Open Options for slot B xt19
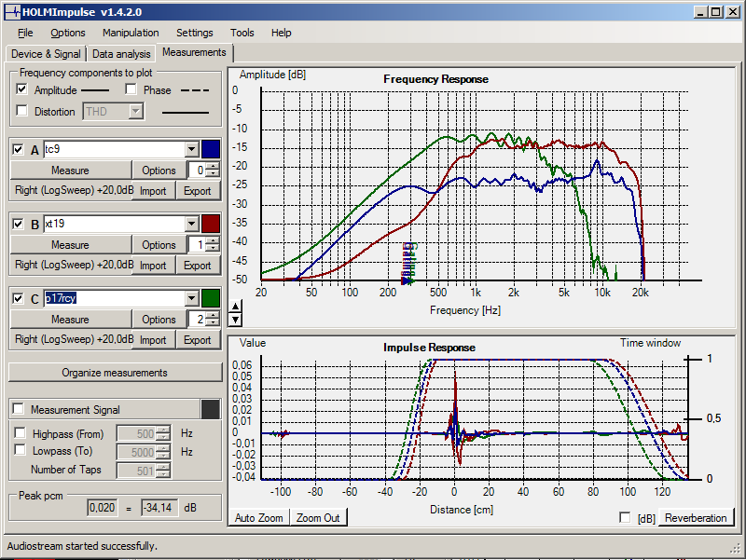 pos(159,245)
